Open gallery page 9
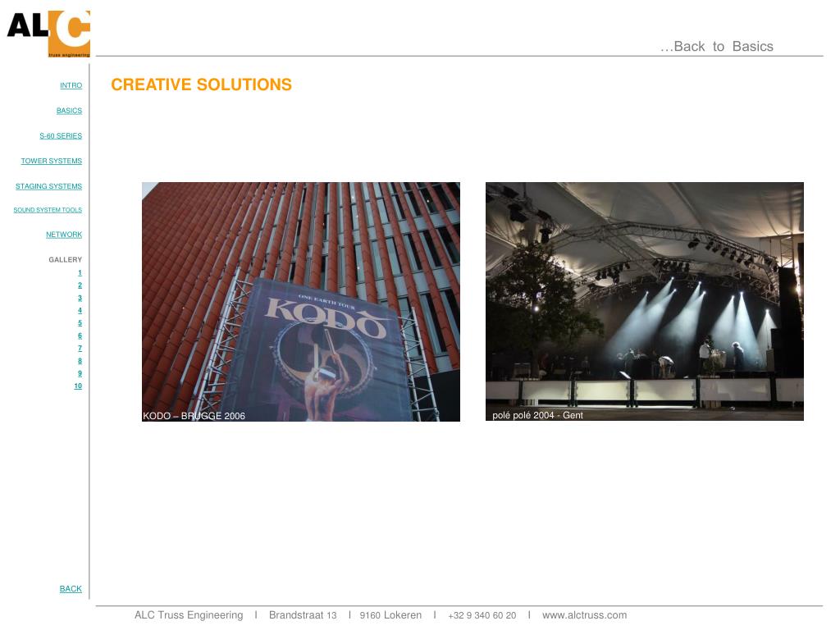Image resolution: width=840 pixels, height=630 pixels. pyautogui.click(x=80, y=373)
